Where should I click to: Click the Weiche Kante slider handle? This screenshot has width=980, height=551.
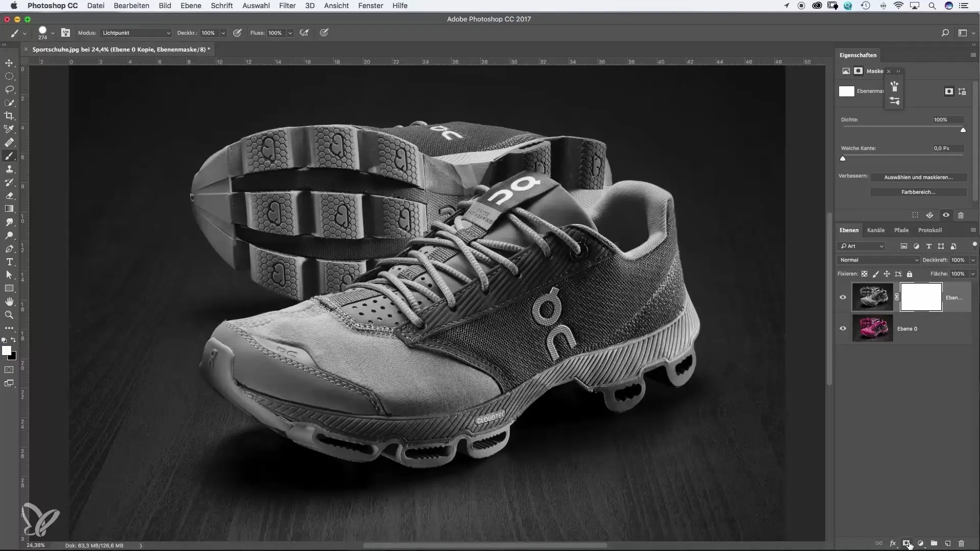tap(843, 159)
